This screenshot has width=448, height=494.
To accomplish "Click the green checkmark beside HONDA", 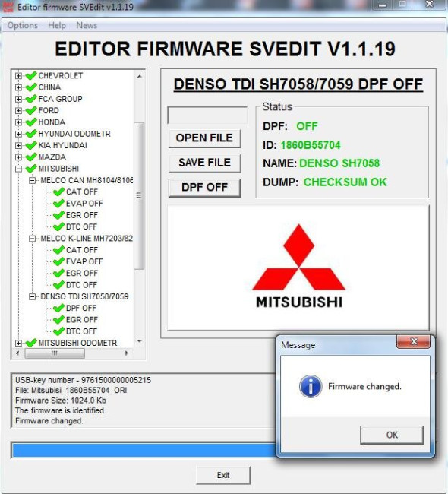I will coord(31,122).
